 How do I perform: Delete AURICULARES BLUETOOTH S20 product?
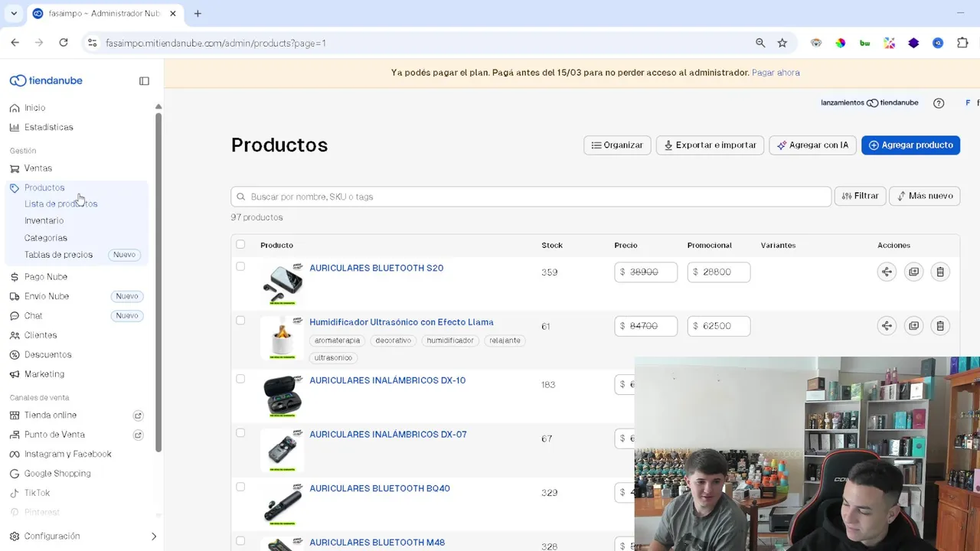pyautogui.click(x=940, y=272)
